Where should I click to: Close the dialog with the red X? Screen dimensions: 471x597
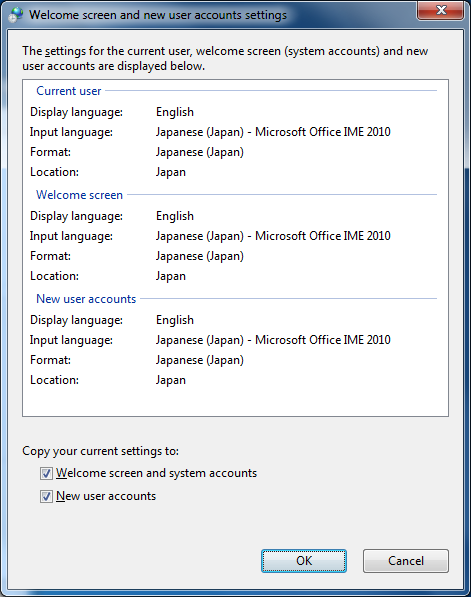click(x=441, y=10)
